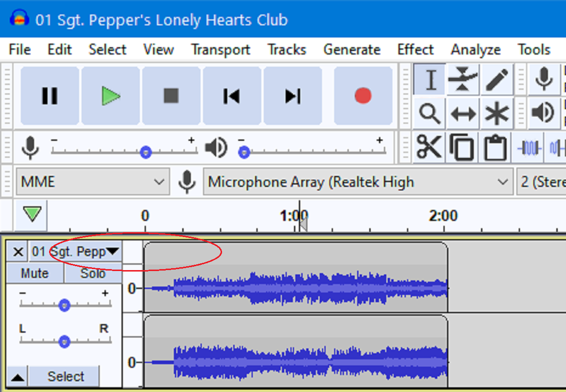Viewport: 566px width, 392px height.
Task: Click the Select button in the track panel
Action: [x=64, y=376]
